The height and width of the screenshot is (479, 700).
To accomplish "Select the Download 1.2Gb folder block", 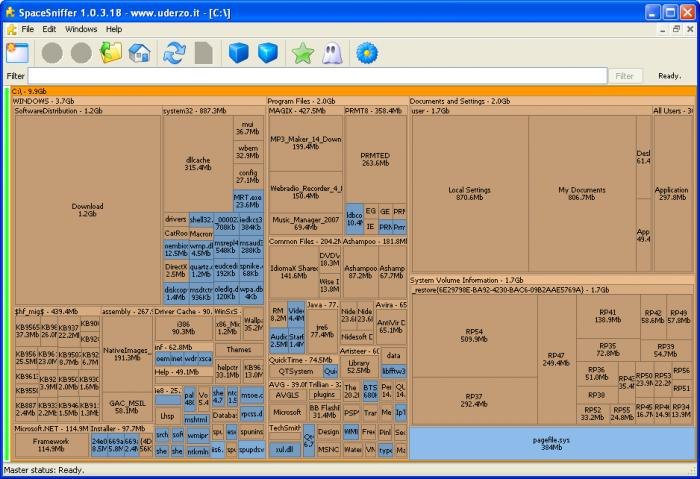I will (x=87, y=210).
